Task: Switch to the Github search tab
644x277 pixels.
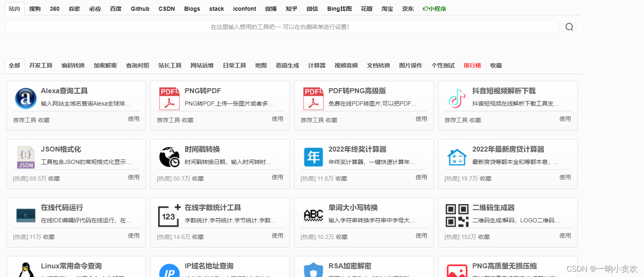Action: tap(140, 8)
